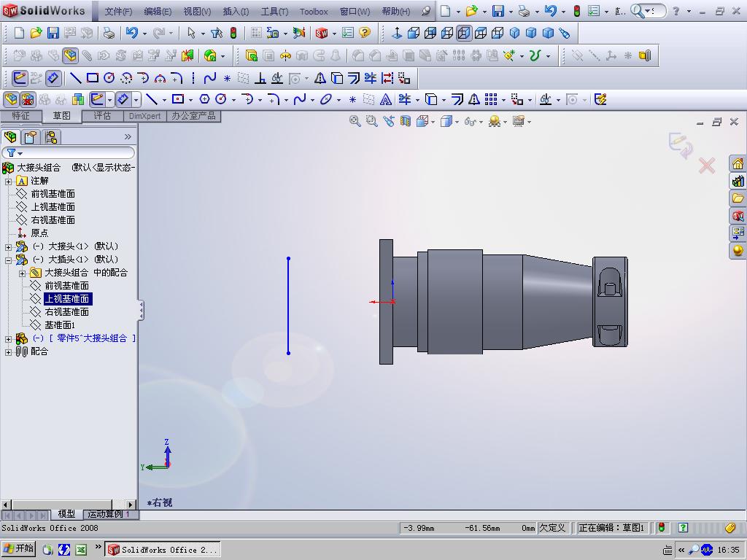747x560 pixels.
Task: Expand the 零件5^大接头组合 tree node
Action: [9, 339]
